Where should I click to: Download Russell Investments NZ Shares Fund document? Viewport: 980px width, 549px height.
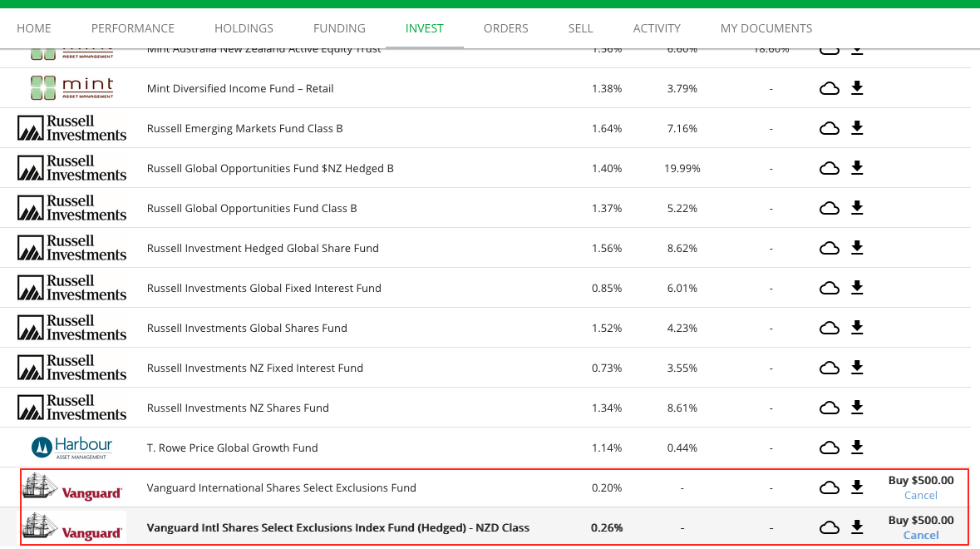[857, 408]
